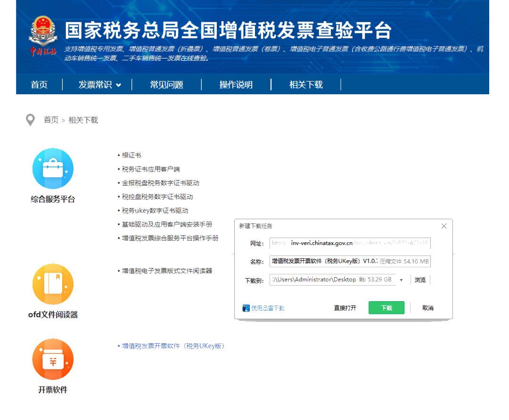The width and height of the screenshot is (509, 420).
Task: Select the 操作说明 menu item
Action: pyautogui.click(x=237, y=84)
